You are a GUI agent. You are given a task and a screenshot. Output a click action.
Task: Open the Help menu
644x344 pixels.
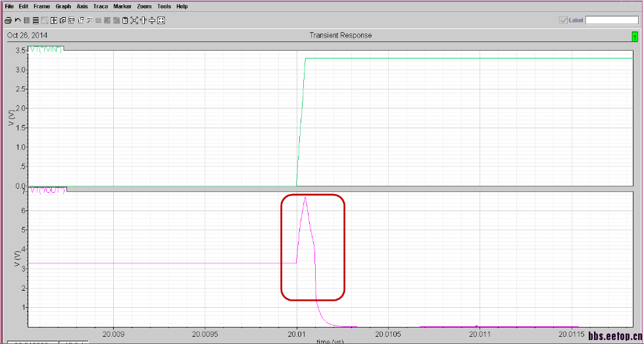(182, 7)
